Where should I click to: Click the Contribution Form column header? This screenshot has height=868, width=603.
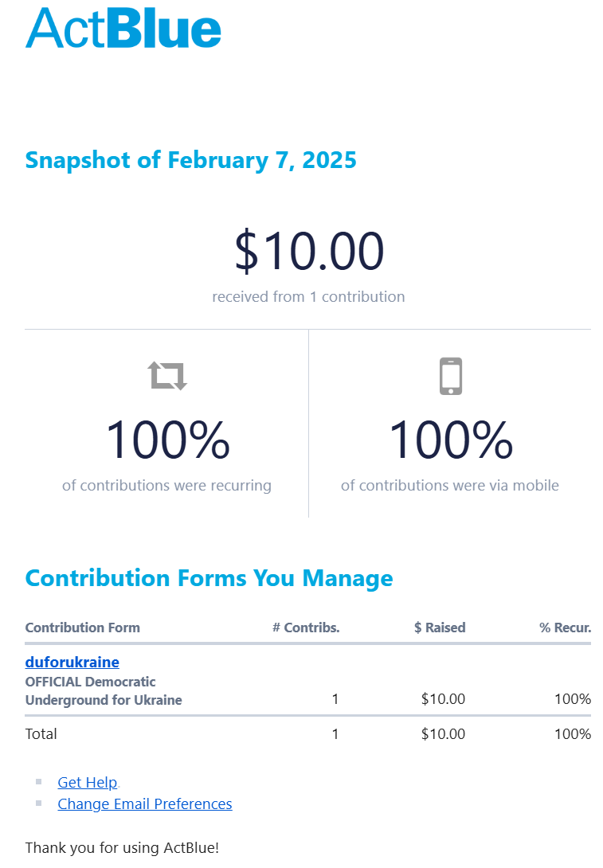pos(83,628)
